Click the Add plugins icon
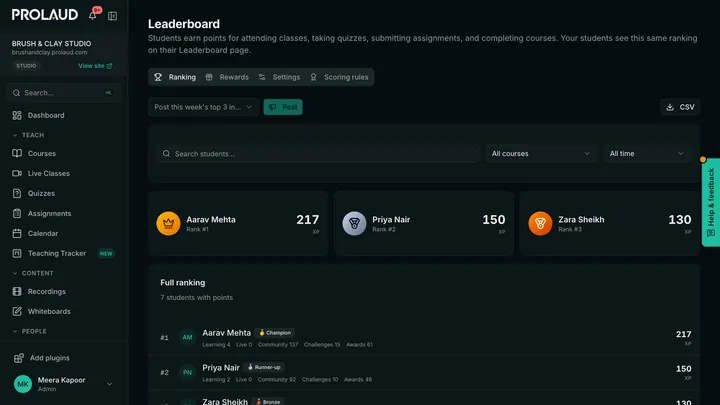 [x=19, y=358]
